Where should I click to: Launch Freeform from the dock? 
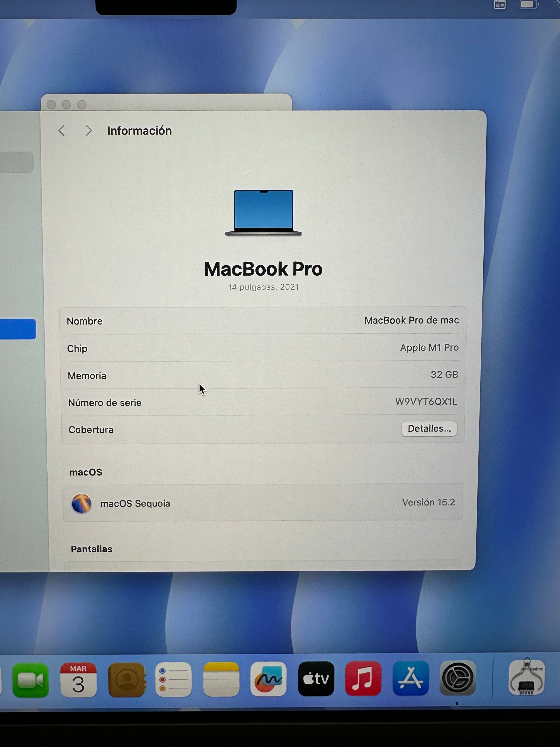coord(268,679)
